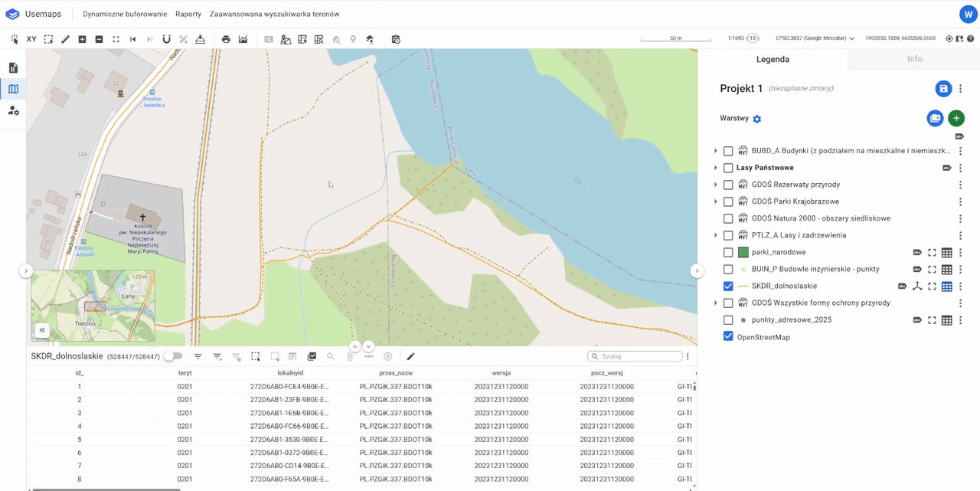980x491 pixels.
Task: Click the XY coordinates tool
Action: click(x=31, y=39)
